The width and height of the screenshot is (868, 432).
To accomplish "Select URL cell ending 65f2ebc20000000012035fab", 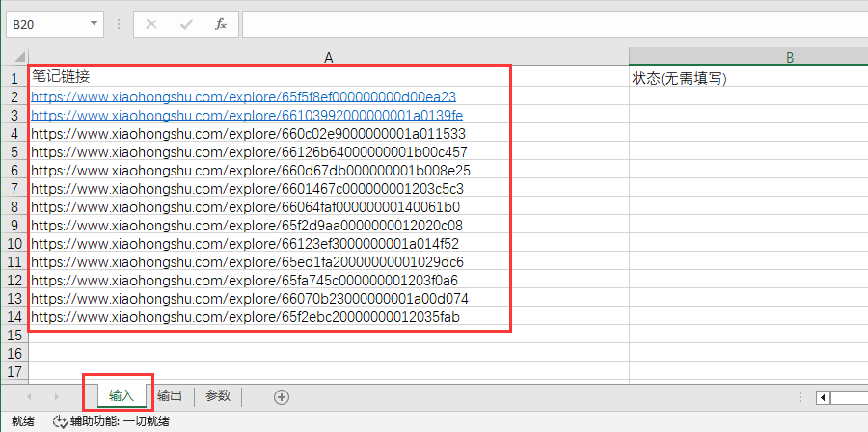I will point(329,317).
